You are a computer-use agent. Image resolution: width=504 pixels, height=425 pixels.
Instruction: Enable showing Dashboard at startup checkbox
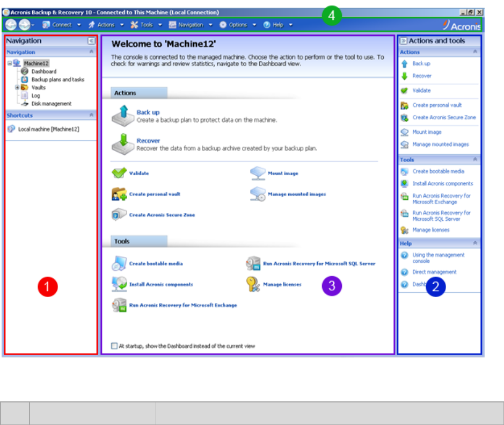(114, 346)
